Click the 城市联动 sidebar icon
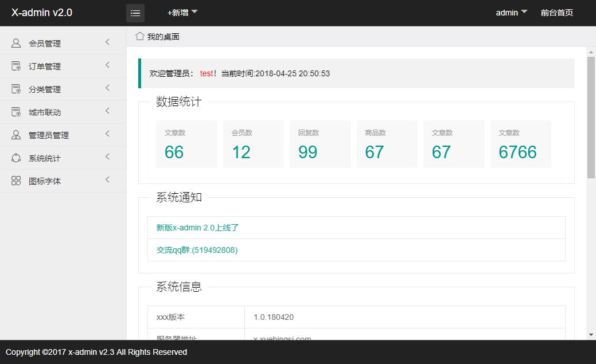This screenshot has width=596, height=364. [x=16, y=111]
